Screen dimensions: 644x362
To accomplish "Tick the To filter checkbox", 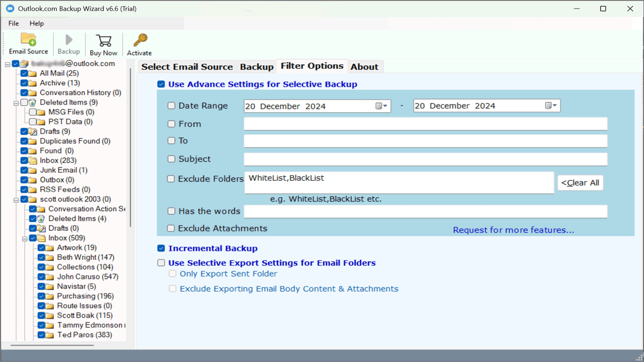I will tap(172, 141).
